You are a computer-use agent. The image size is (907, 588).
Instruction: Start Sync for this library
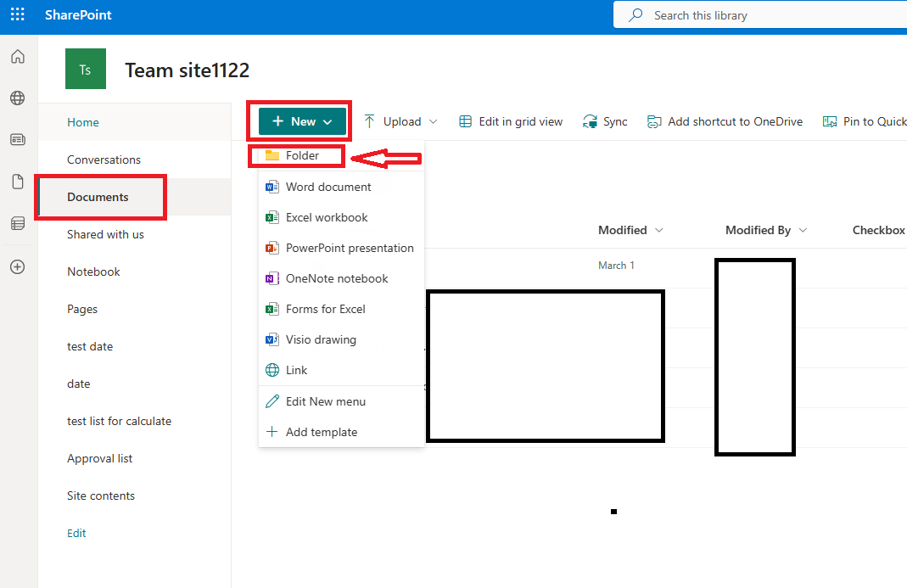[x=604, y=121]
